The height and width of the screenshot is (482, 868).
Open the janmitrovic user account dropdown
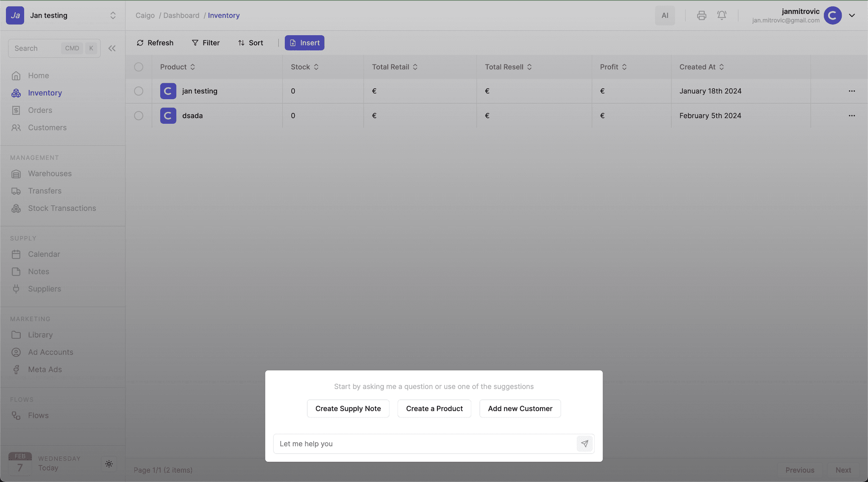pyautogui.click(x=852, y=16)
